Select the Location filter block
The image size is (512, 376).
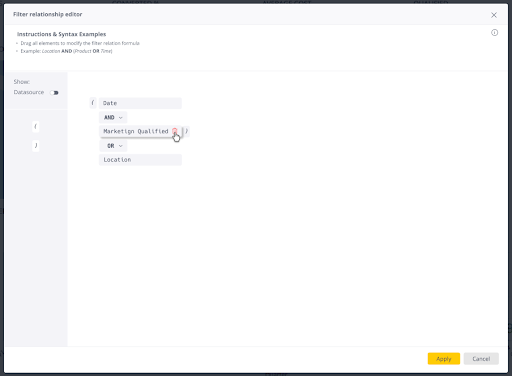pos(140,160)
